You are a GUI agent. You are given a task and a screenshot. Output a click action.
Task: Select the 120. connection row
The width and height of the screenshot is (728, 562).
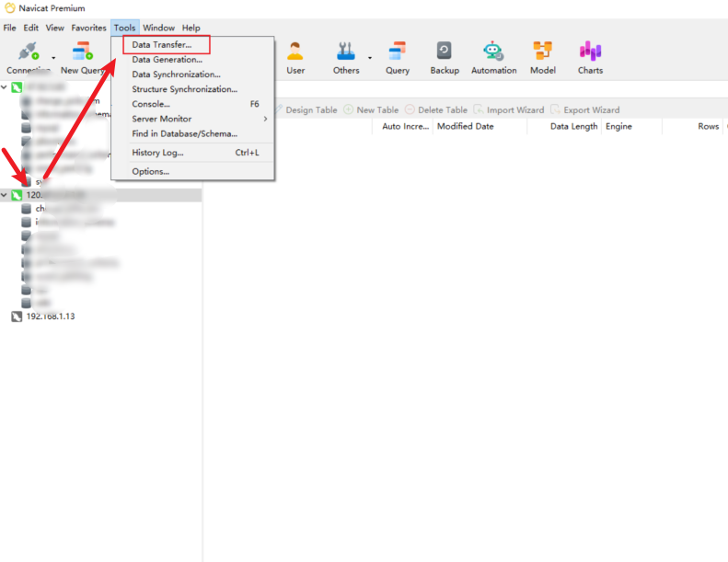coord(100,195)
